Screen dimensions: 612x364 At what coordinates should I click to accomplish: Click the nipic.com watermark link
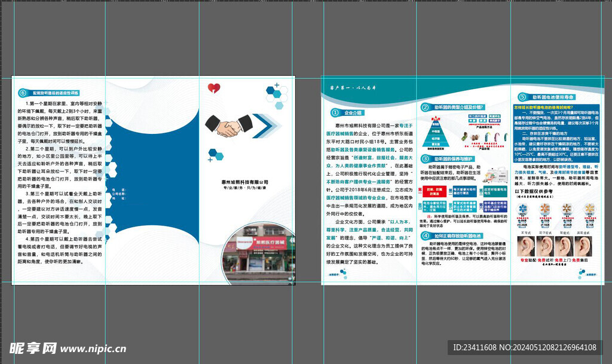coord(67,348)
